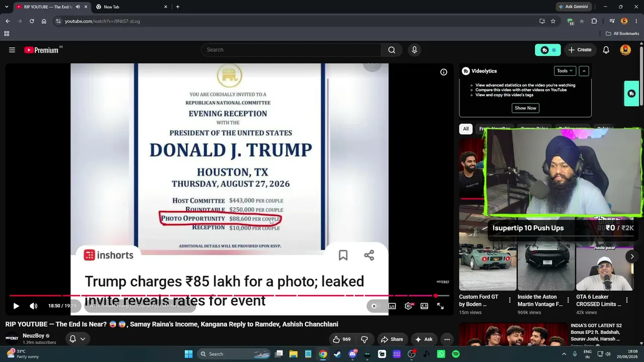Open the NeuzBoy channel name link

click(x=34, y=336)
